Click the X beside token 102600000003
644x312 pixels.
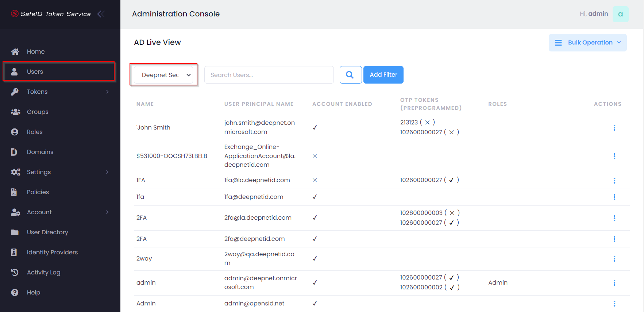[452, 213]
